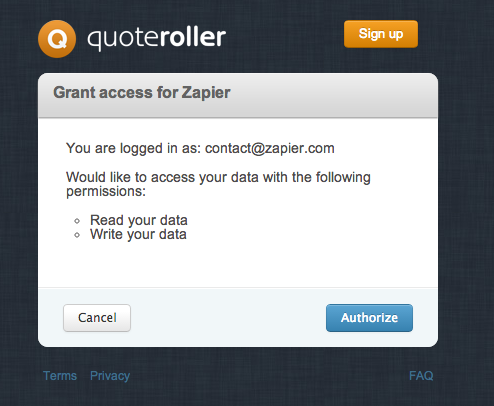The width and height of the screenshot is (494, 406).
Task: Click the 'Write your data' permission item
Action: pos(138,234)
